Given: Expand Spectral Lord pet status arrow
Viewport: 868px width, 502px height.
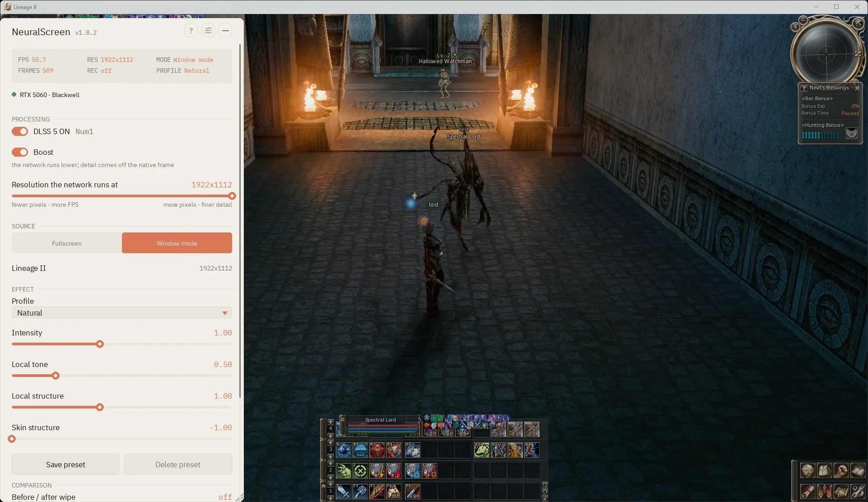Looking at the screenshot, I should pos(420,419).
